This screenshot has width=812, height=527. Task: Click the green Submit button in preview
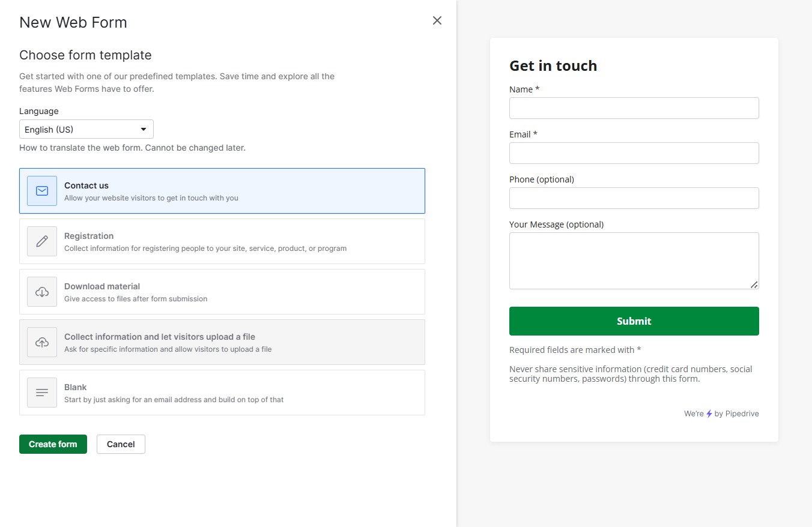point(634,321)
